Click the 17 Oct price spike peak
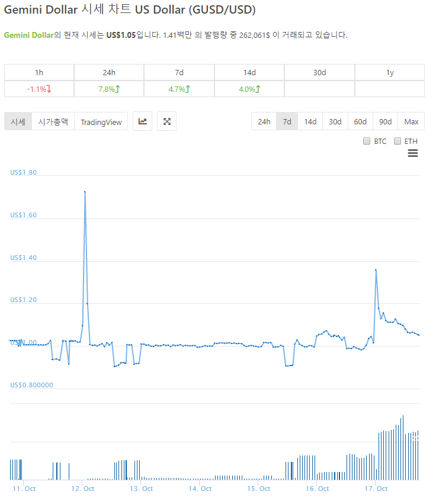 [x=376, y=270]
